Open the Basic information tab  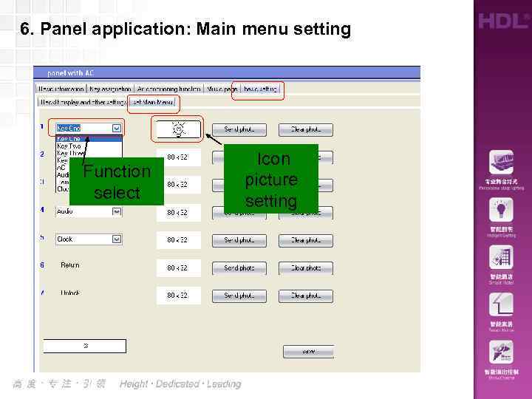[x=61, y=89]
